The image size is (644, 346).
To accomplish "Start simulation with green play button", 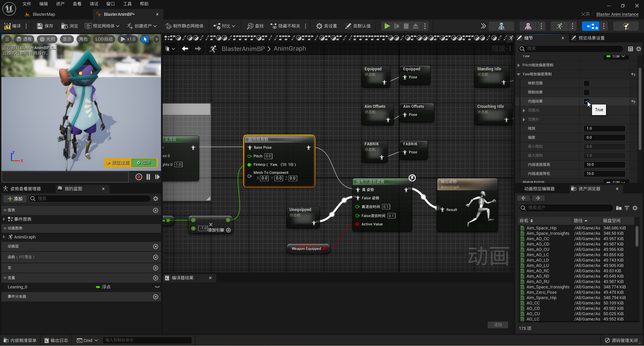I will (387, 26).
